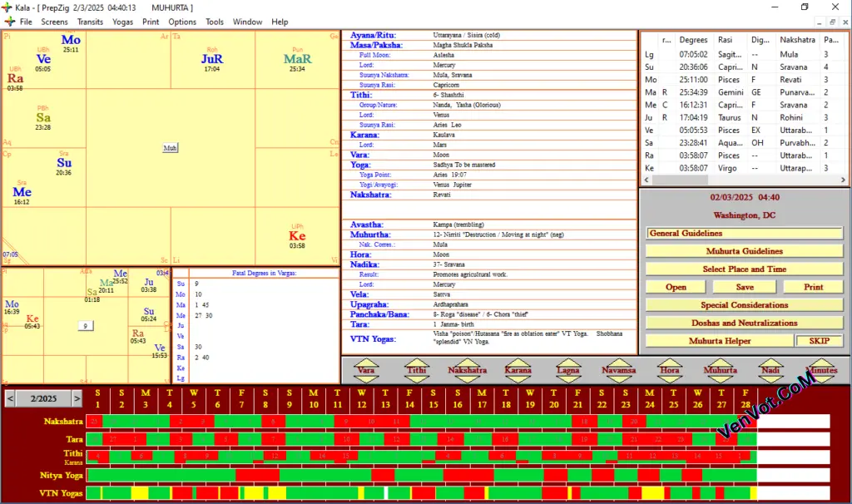Image resolution: width=852 pixels, height=504 pixels.
Task: Step the Nadi diamond control
Action: [x=770, y=370]
